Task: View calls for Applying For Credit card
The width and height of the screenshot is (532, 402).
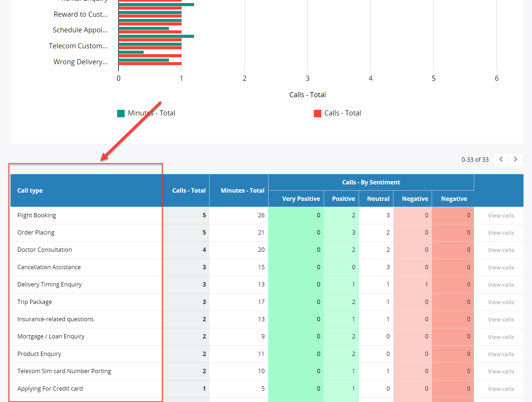Action: pos(501,389)
